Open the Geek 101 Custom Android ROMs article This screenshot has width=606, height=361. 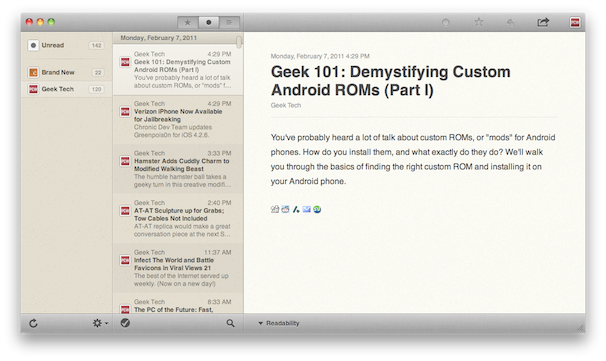click(178, 70)
